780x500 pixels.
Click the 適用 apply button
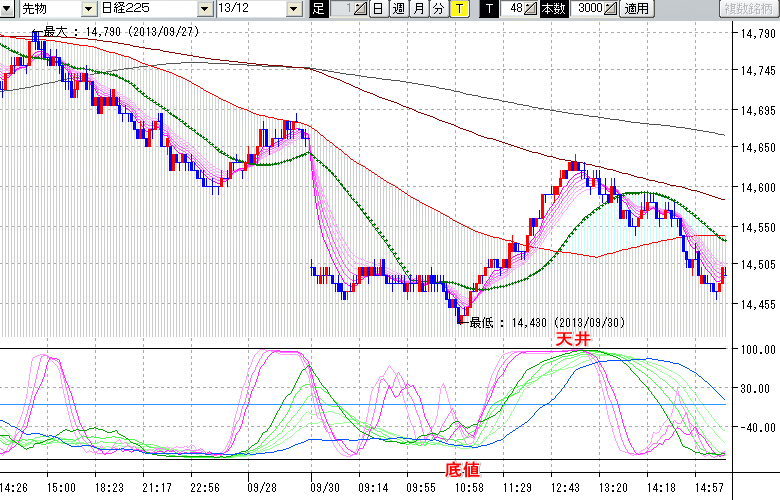coord(636,9)
